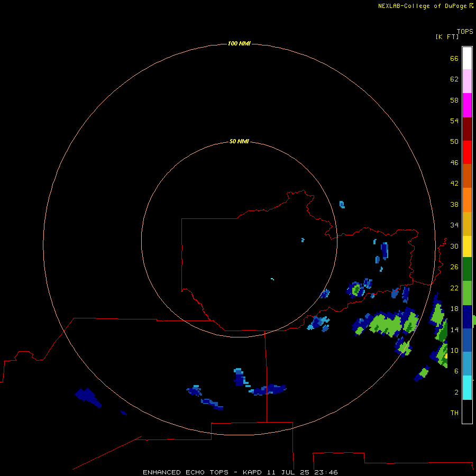This screenshot has width=476, height=476.
Task: Click the '[K FT]' units label
Action: click(x=447, y=36)
